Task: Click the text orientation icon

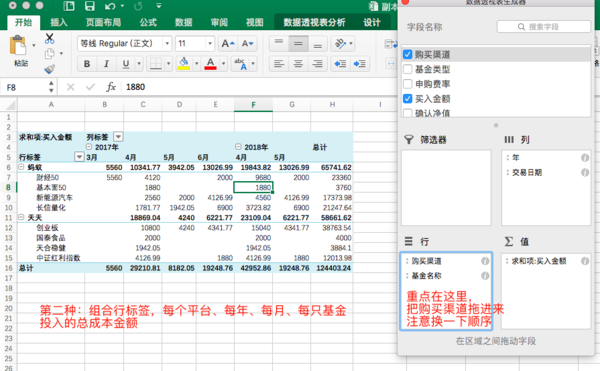Action: [x=340, y=44]
